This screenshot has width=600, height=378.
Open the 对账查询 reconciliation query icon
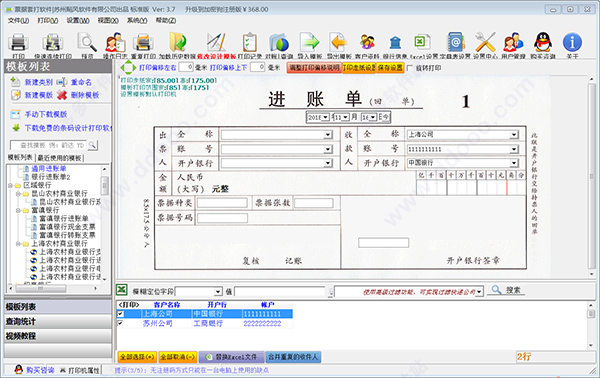279,42
